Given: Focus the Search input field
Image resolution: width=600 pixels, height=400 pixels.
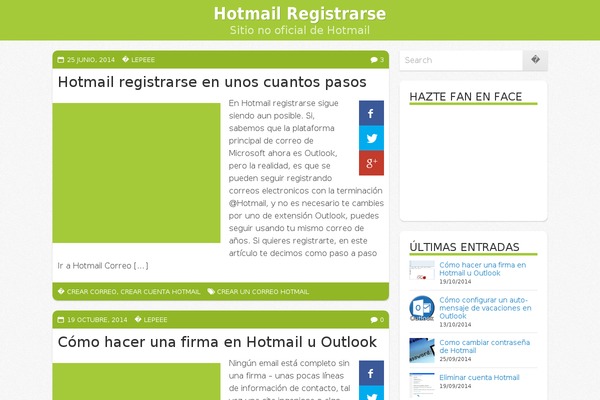Looking at the screenshot, I should pos(461,60).
